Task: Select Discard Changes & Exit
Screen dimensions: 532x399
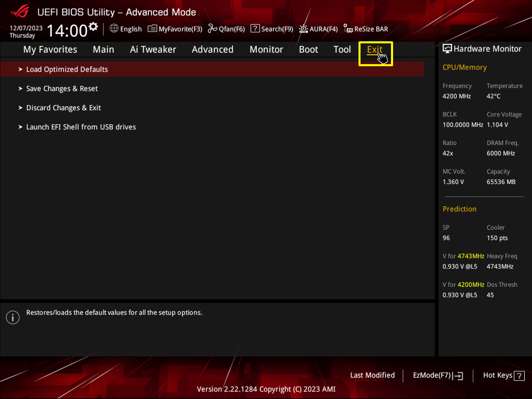Action: (x=63, y=108)
